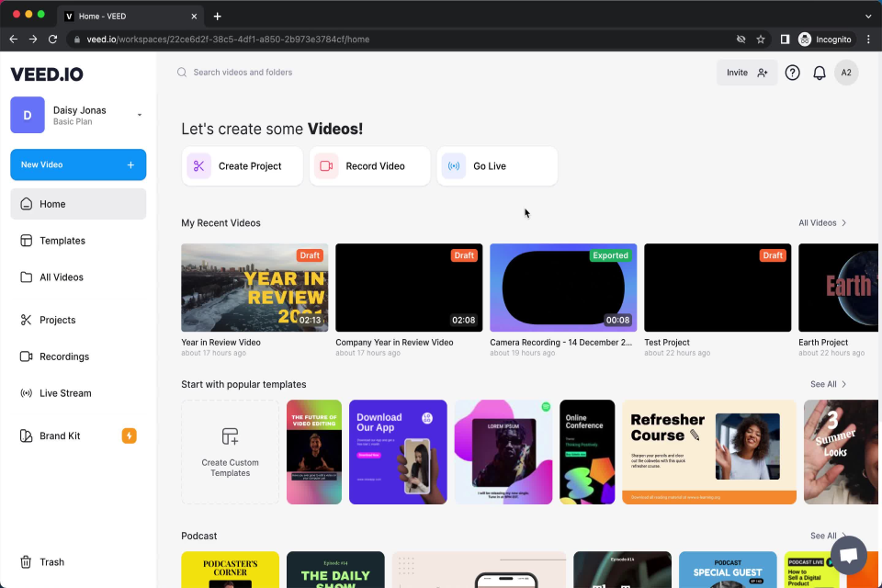Click the purple D workspace avatar
The height and width of the screenshot is (588, 882).
[x=28, y=115]
